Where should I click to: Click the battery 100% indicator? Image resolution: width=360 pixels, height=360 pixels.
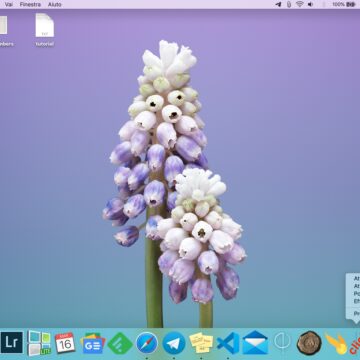tap(344, 4)
